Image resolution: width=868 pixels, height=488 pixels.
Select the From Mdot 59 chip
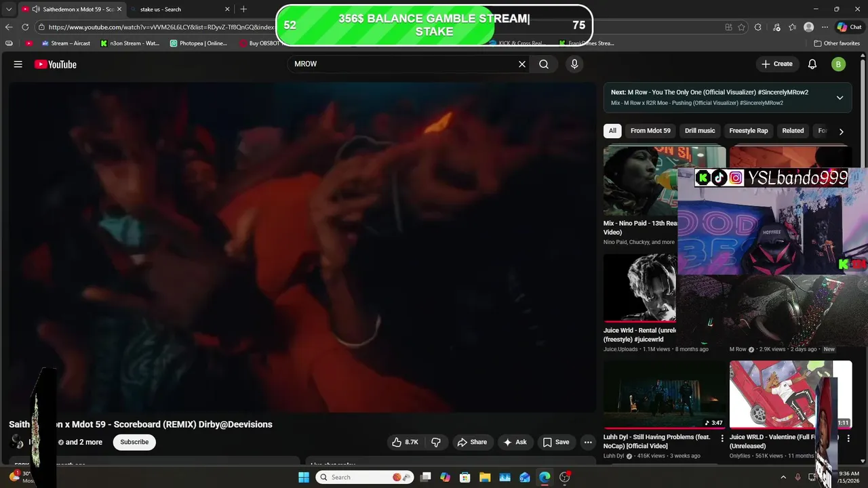point(650,131)
